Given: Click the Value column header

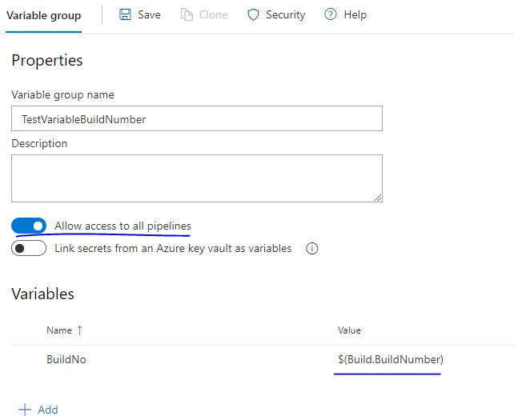Looking at the screenshot, I should click(x=349, y=330).
